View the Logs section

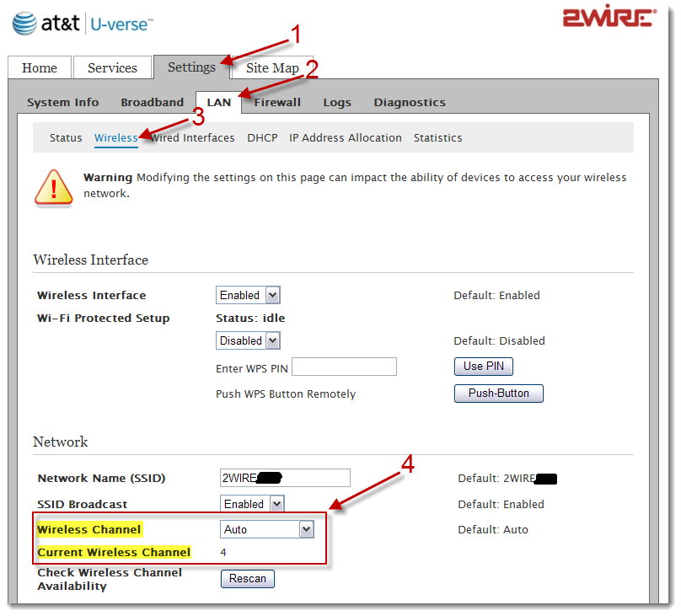[337, 103]
